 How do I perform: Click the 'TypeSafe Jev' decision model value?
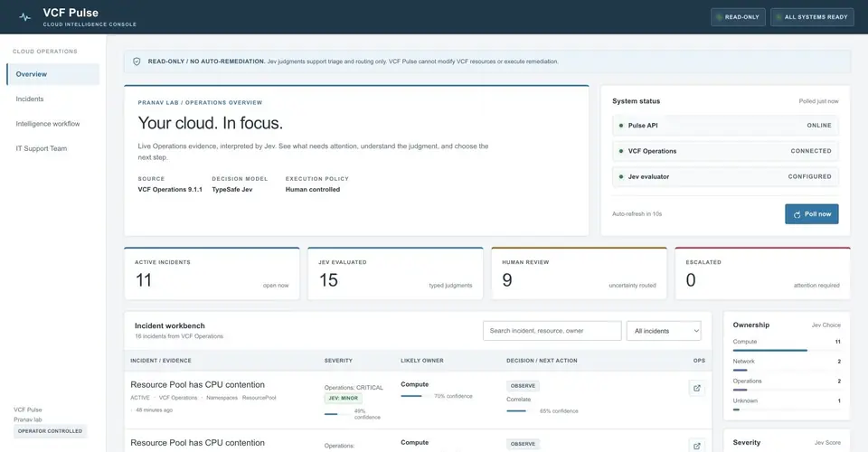pos(232,189)
